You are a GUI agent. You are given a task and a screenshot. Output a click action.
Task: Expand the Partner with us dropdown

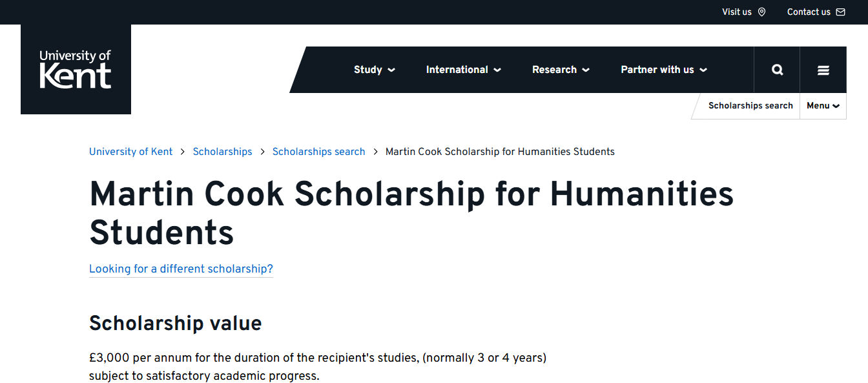pos(664,70)
